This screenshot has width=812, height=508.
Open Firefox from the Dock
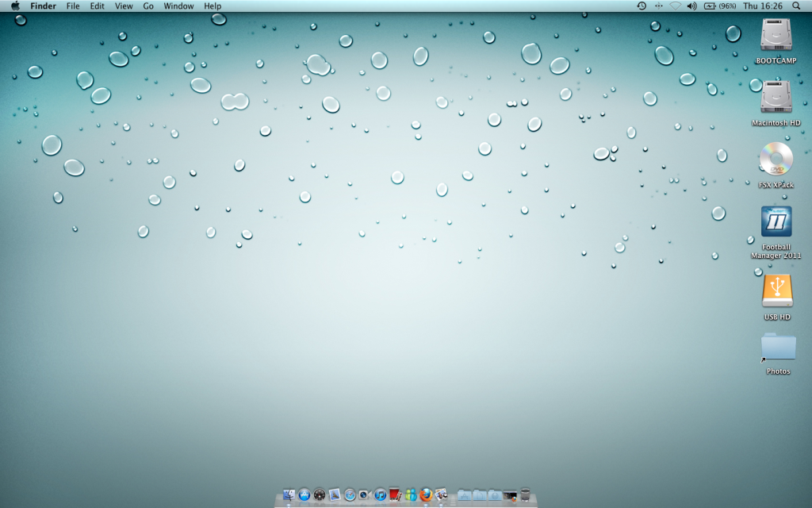(x=427, y=496)
